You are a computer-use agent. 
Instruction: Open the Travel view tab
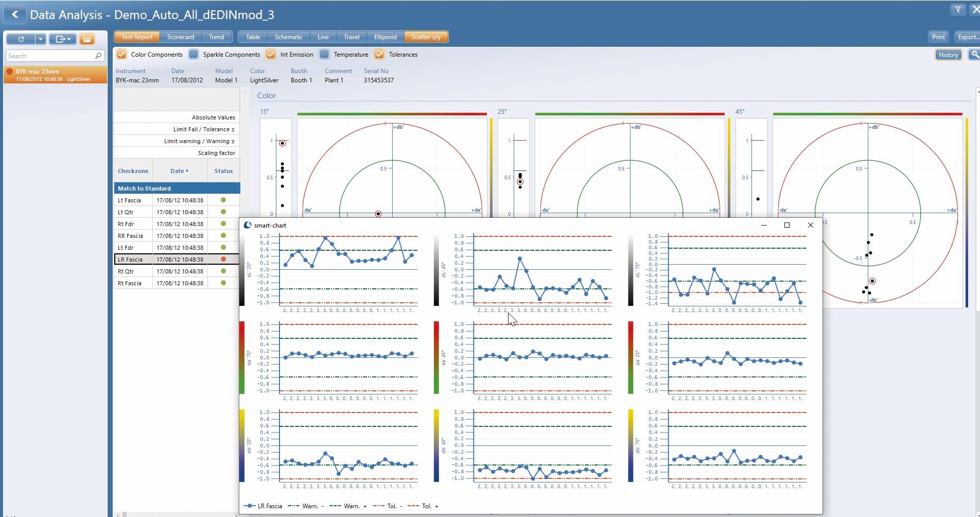pyautogui.click(x=352, y=37)
